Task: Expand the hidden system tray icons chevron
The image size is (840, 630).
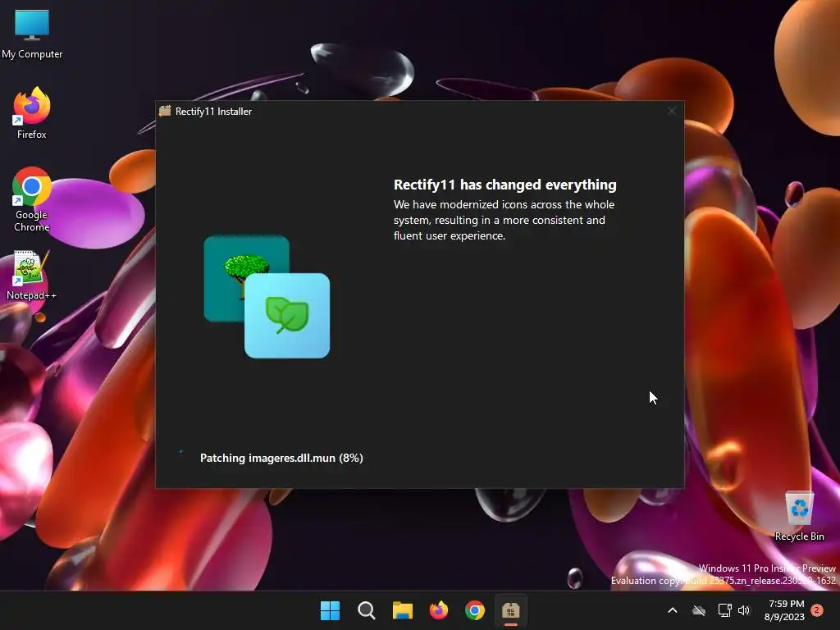Action: [673, 610]
